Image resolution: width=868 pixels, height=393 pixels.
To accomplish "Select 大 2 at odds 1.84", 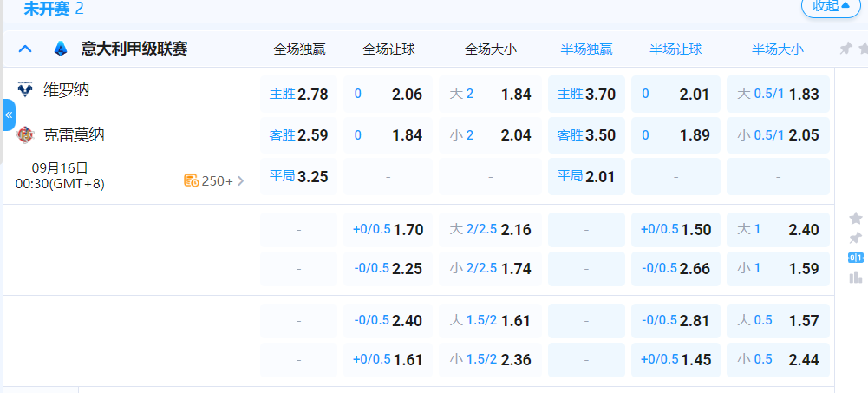I will coord(491,94).
